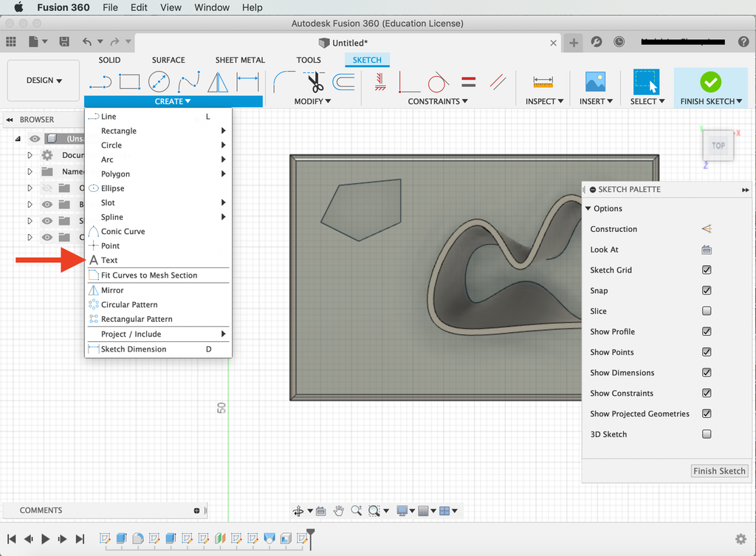Screen dimensions: 756x556
Task: Choose Text from the Create menu
Action: [x=158, y=260]
